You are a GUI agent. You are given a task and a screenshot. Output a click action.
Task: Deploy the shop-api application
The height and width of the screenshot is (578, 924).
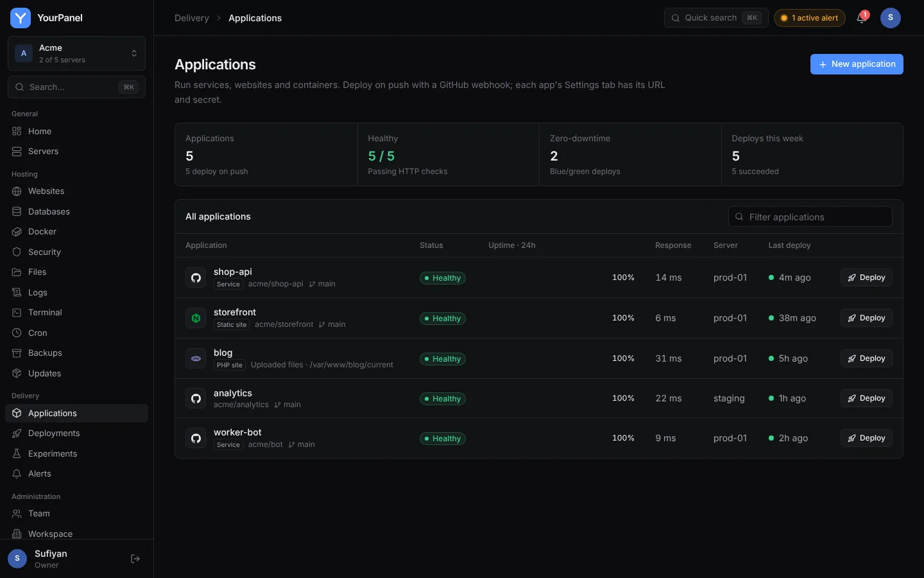[866, 277]
